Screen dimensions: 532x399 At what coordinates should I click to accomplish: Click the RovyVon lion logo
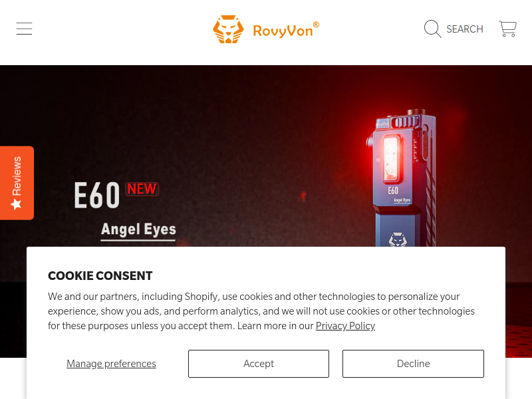click(x=228, y=29)
